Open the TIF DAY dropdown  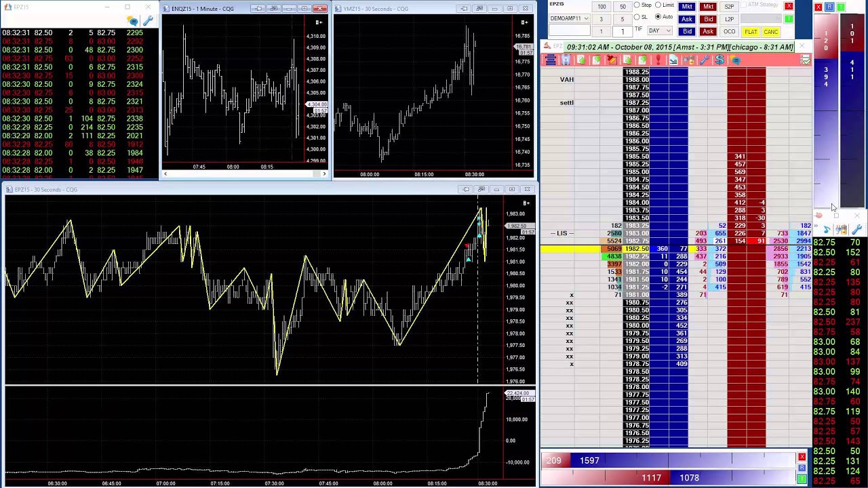pos(660,30)
